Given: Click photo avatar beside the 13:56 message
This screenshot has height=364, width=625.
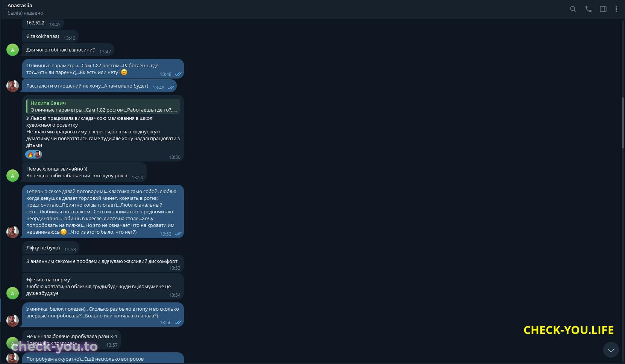Looking at the screenshot, I should pos(13,320).
